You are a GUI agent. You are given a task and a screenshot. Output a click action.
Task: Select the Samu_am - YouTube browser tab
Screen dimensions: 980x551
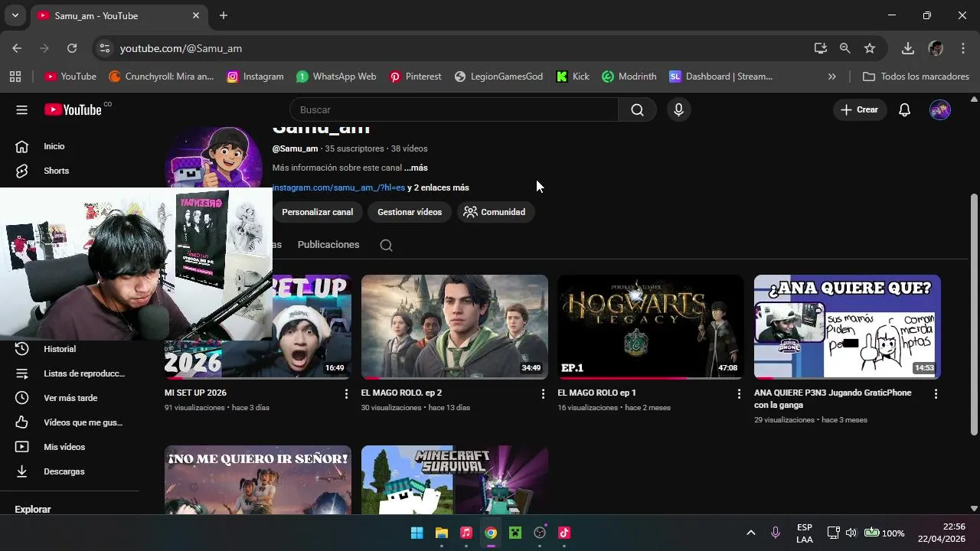119,15
